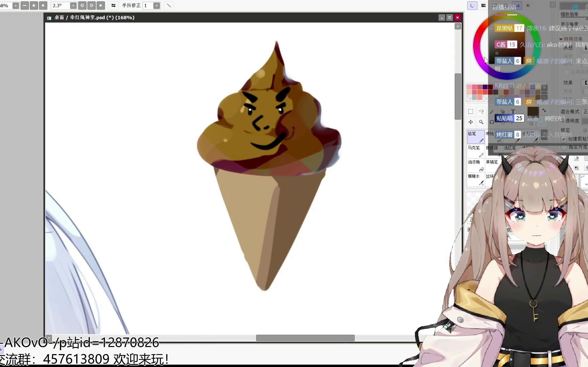Screen dimensions: 588x367
Task: Pick the orange swatch in the palette
Action: click(480, 92)
